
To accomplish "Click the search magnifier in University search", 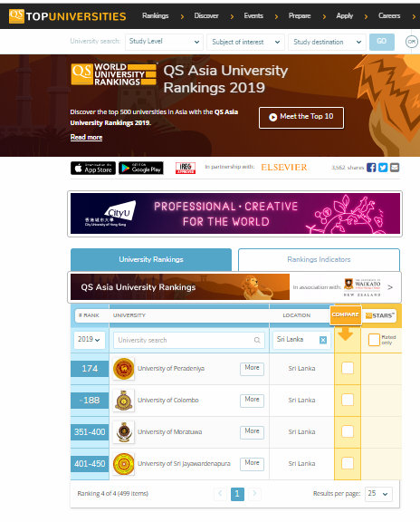I will 257,340.
